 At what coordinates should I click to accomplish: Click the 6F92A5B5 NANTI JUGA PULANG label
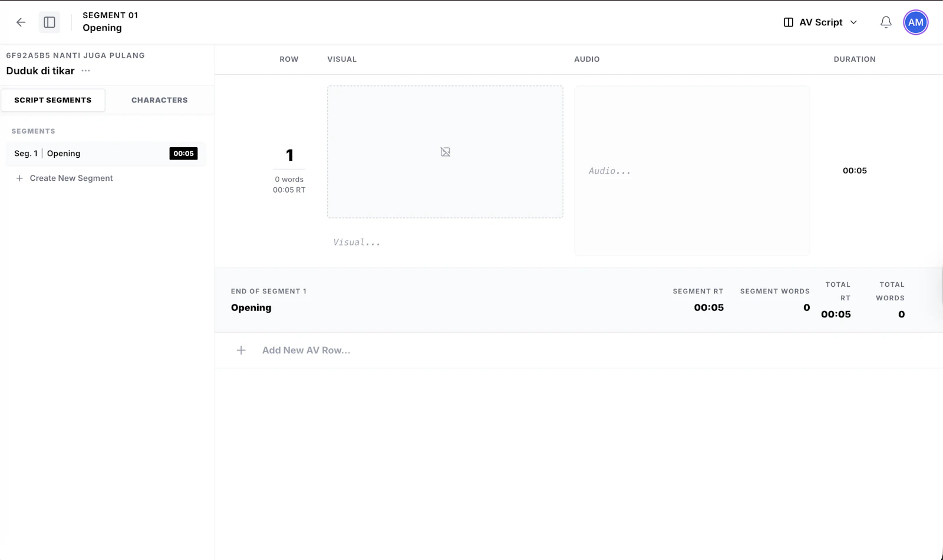[75, 55]
